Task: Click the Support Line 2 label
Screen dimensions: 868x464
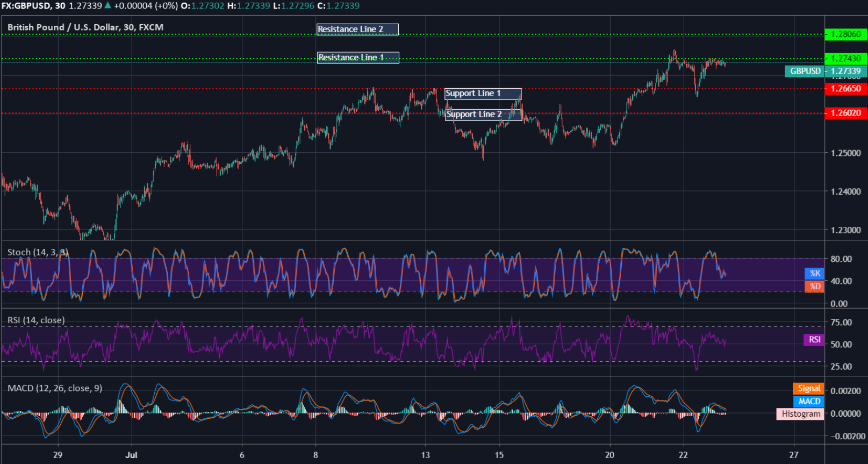Action: click(484, 115)
